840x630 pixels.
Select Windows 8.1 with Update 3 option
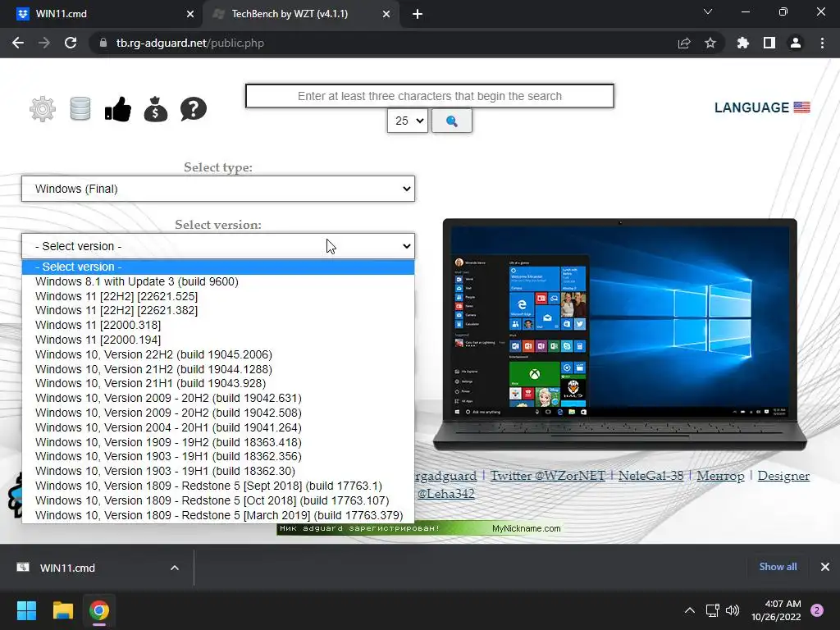tap(218, 282)
